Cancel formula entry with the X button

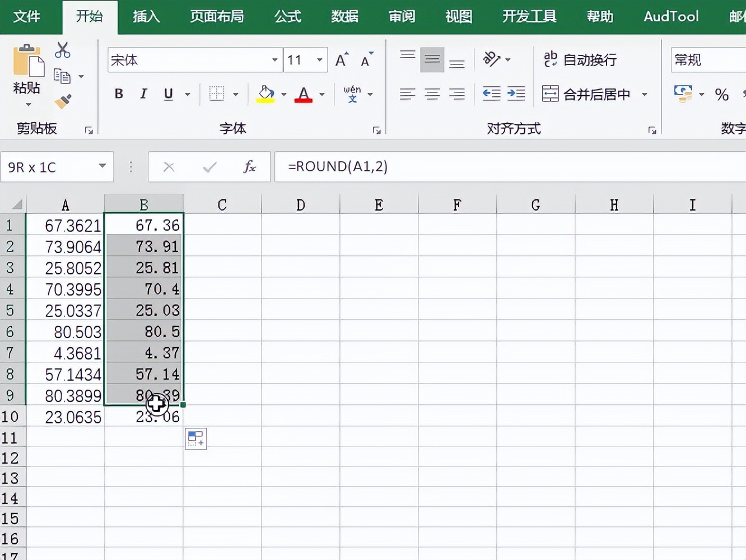click(x=169, y=166)
